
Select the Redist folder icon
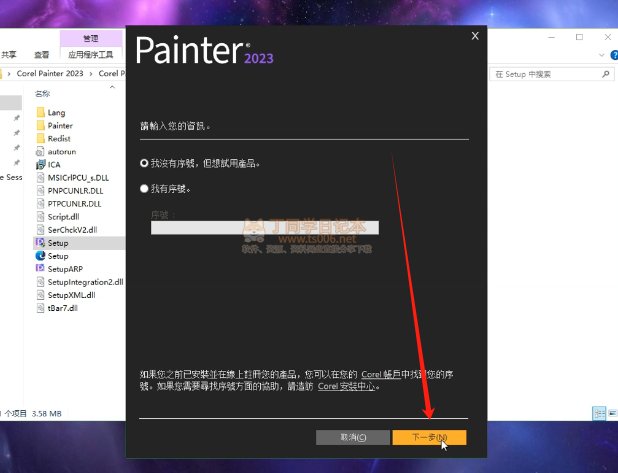tap(41, 139)
